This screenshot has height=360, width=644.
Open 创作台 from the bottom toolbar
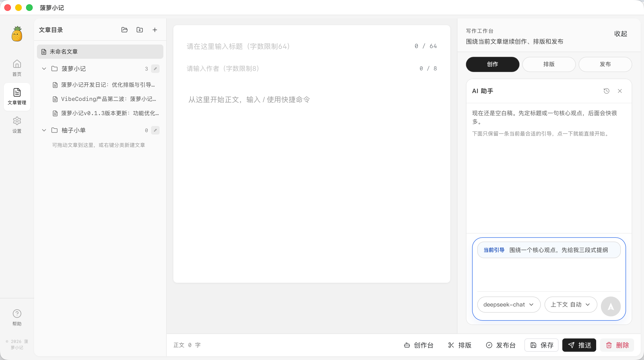click(x=419, y=345)
